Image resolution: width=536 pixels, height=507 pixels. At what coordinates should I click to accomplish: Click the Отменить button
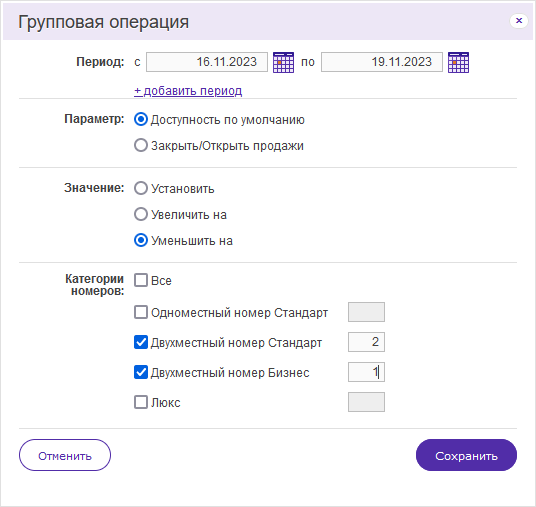tap(65, 455)
